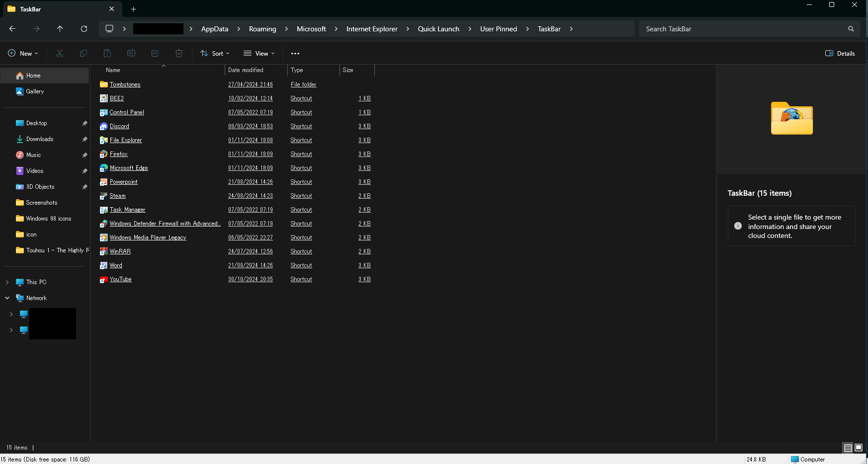
Task: Click the Cut scissors icon in toolbar
Action: (60, 53)
